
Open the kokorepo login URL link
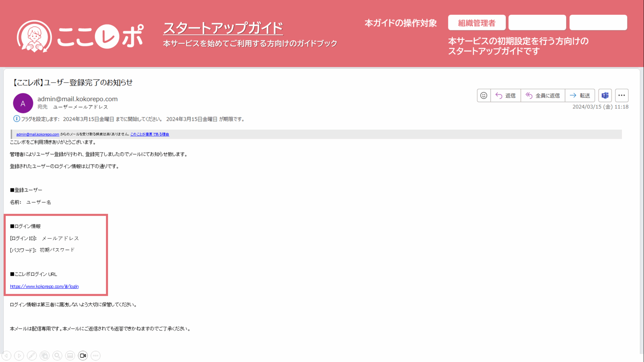pos(44,286)
